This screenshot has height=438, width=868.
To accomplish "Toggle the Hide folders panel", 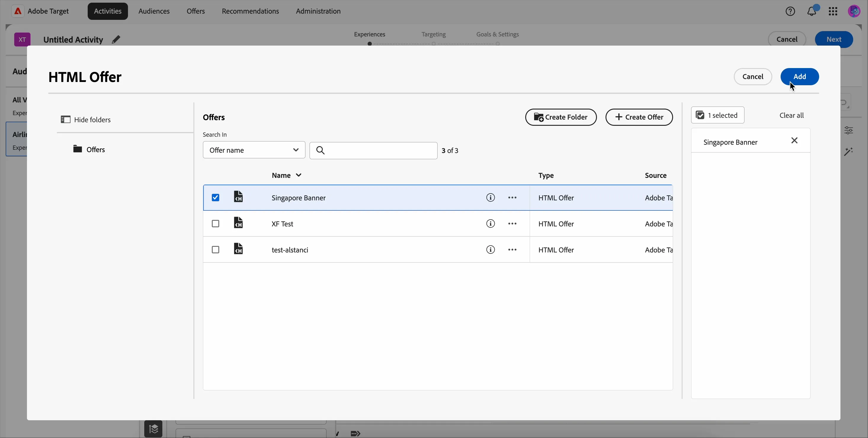I will [86, 120].
